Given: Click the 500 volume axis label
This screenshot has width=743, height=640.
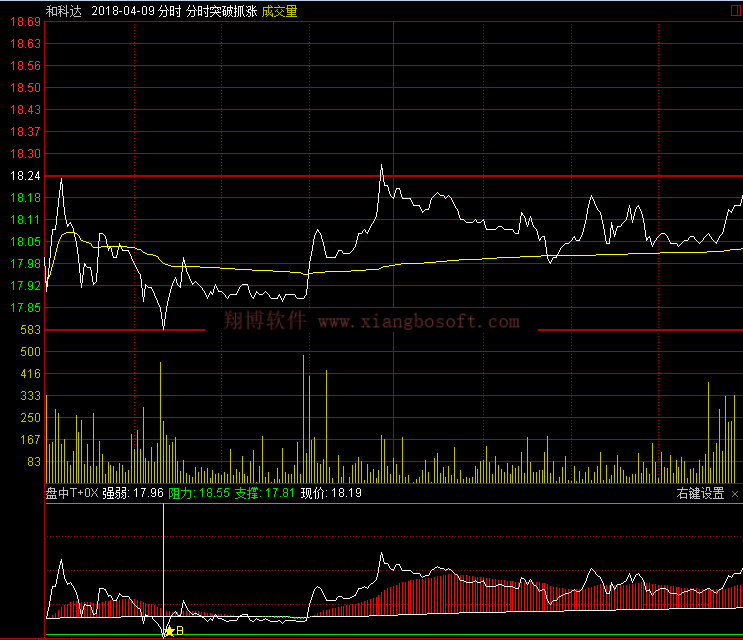Looking at the screenshot, I should click(x=31, y=352).
